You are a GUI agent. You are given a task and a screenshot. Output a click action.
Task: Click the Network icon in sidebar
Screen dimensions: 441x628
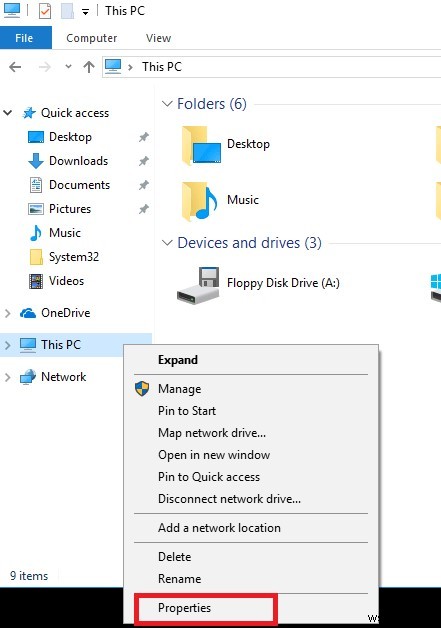click(x=28, y=377)
